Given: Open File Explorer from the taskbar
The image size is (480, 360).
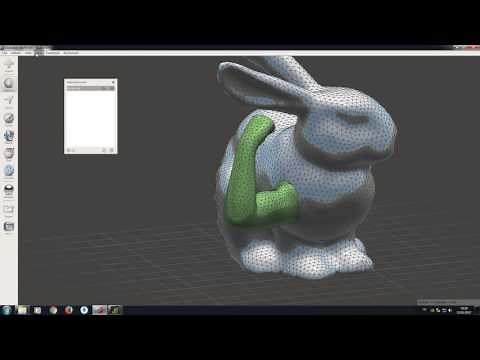Looking at the screenshot, I should (22, 310).
